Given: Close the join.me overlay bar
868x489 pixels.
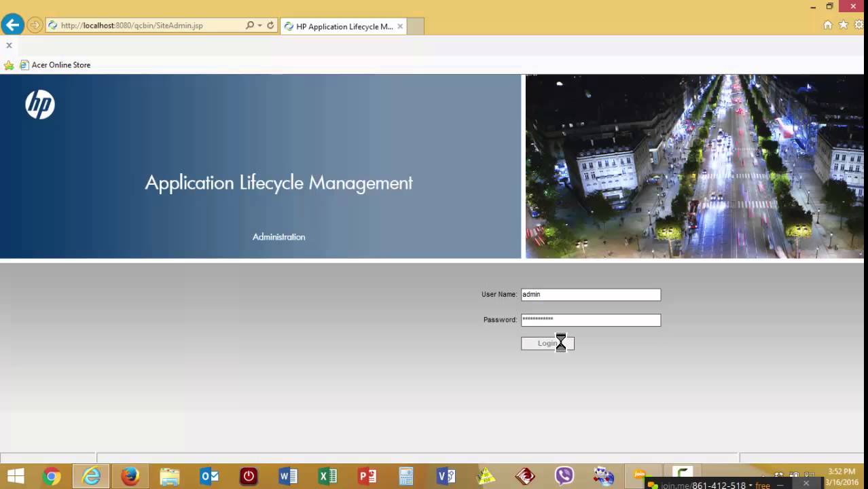Looking at the screenshot, I should pyautogui.click(x=806, y=484).
